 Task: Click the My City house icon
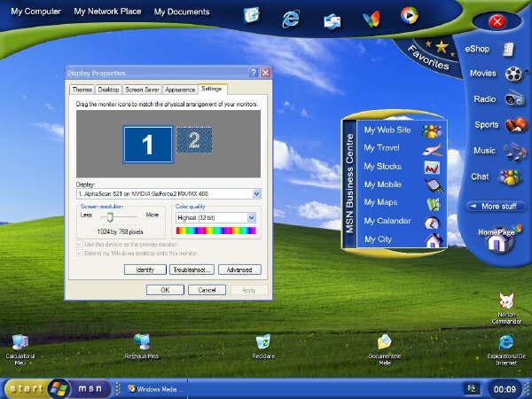pos(434,240)
